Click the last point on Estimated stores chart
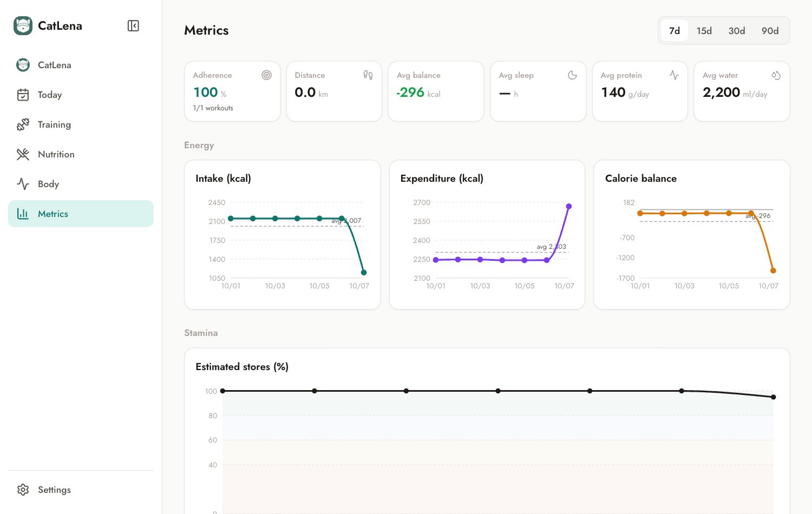This screenshot has height=514, width=812. (774, 397)
